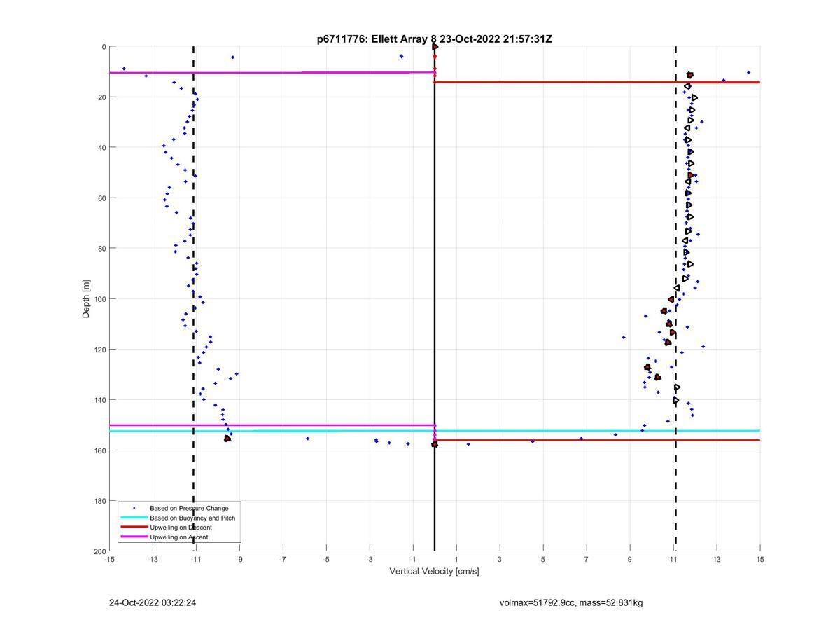Viewport: 840px width, 620px height.
Task: Click the red marker at bottom of zero line
Action: (435, 444)
